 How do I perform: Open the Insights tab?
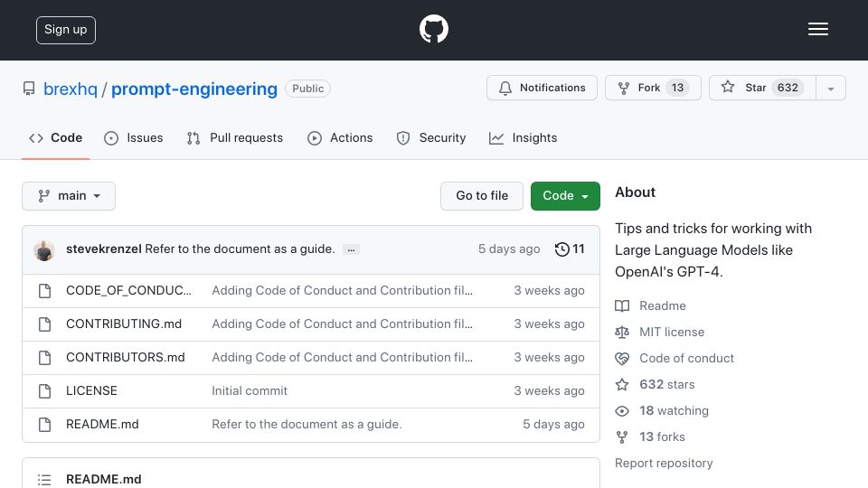524,137
